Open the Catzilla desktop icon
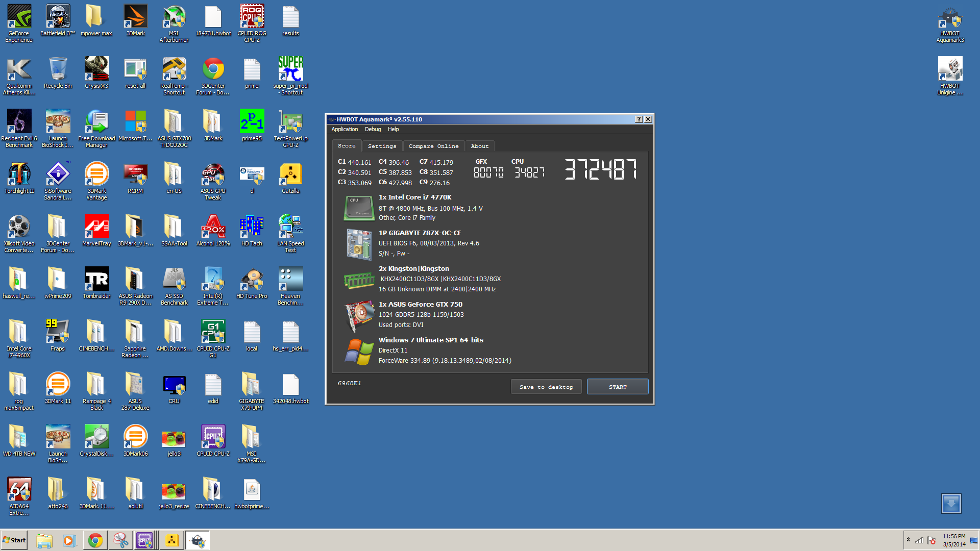This screenshot has height=551, width=980. point(290,178)
